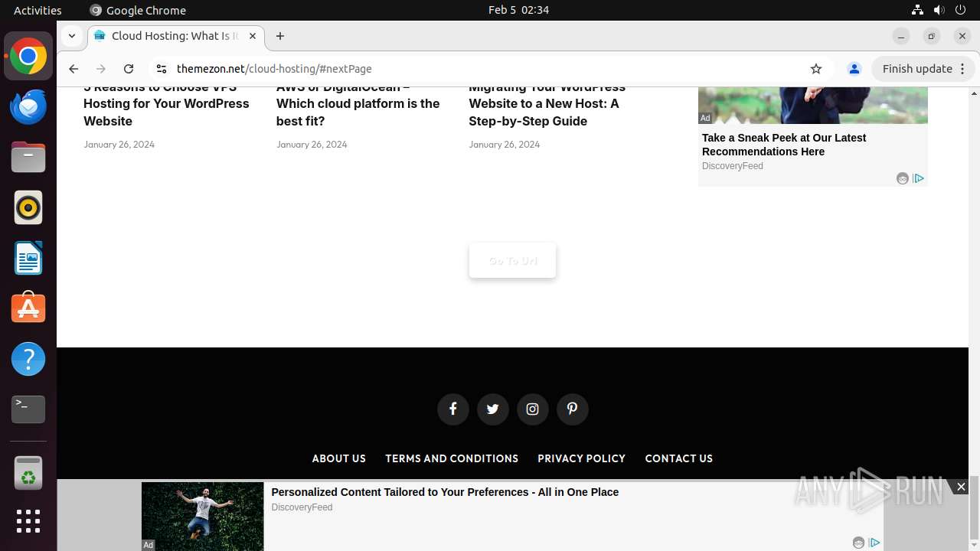The width and height of the screenshot is (980, 551).
Task: Select the Cloud Hosting browser tab
Action: click(x=175, y=36)
